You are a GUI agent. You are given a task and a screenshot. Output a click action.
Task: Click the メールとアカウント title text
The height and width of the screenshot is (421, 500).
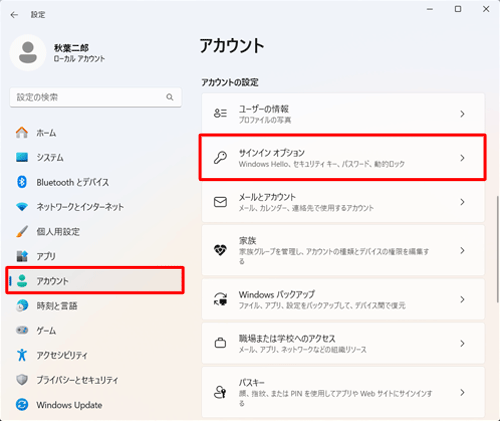pyautogui.click(x=267, y=197)
